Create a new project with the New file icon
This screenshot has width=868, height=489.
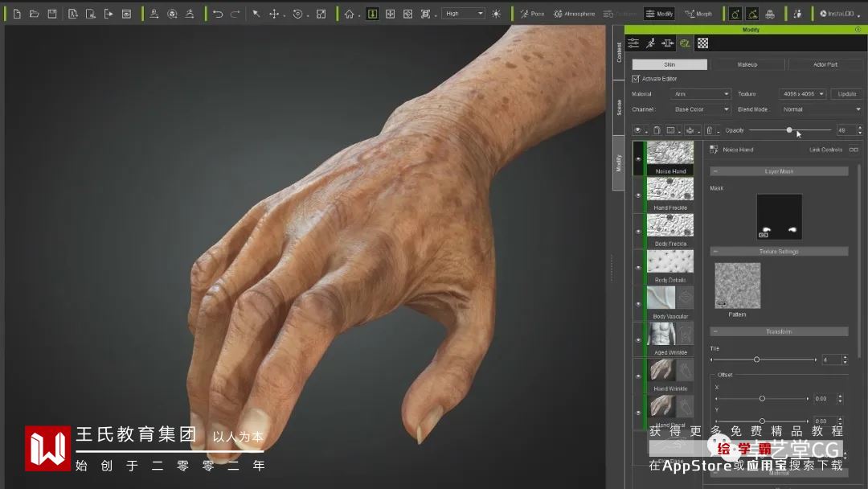point(17,14)
